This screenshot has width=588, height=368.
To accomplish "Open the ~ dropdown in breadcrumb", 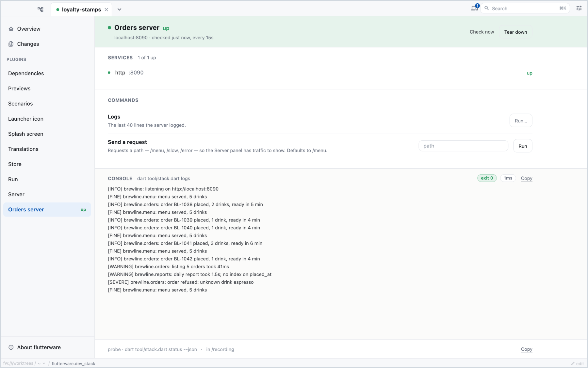I will coord(41,363).
